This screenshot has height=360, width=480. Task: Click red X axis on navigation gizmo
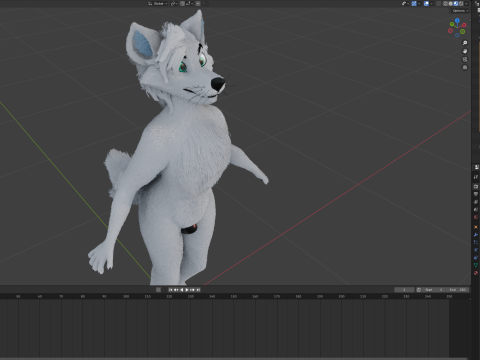pyautogui.click(x=464, y=25)
